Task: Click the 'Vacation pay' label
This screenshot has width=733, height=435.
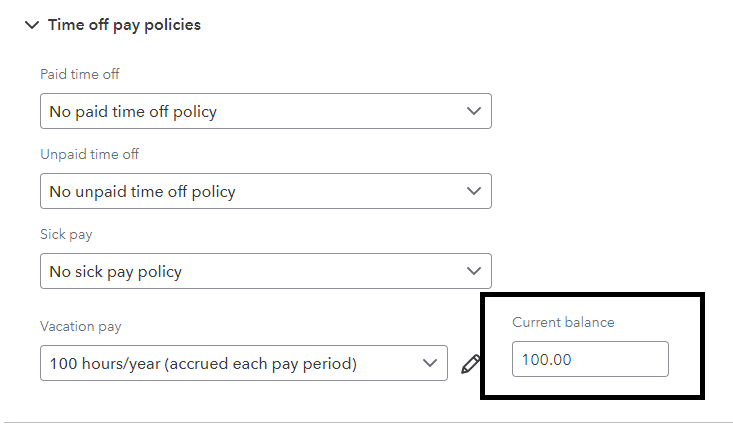Action: click(80, 327)
